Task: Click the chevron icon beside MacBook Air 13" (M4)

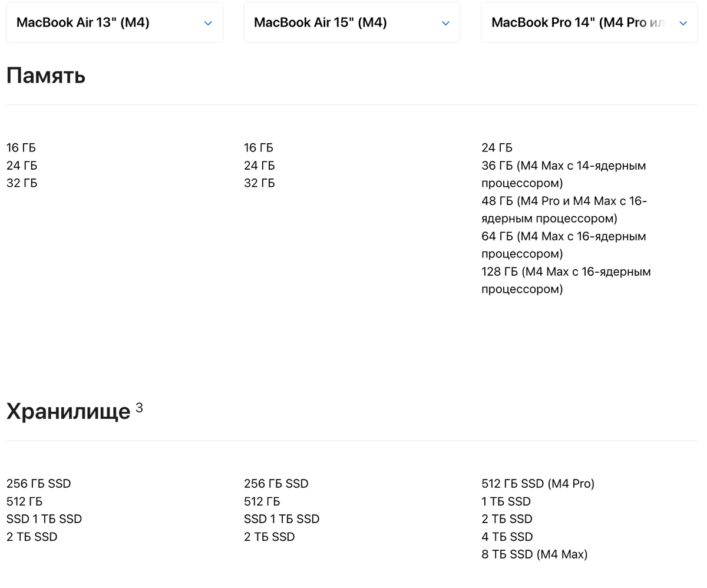Action: click(208, 23)
